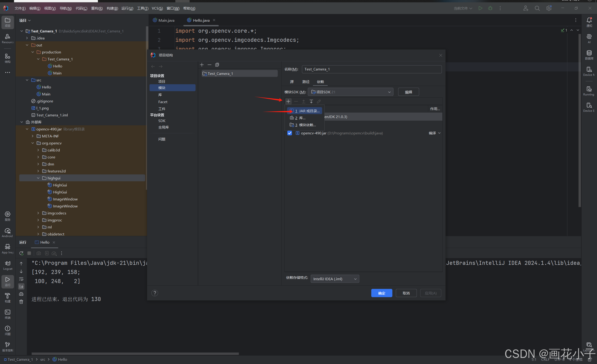Open the 终端 tool window
This screenshot has height=364, width=597.
pos(7,313)
